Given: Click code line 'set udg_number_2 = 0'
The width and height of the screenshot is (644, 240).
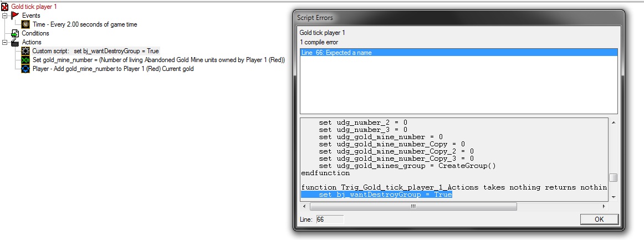Looking at the screenshot, I should tap(363, 122).
